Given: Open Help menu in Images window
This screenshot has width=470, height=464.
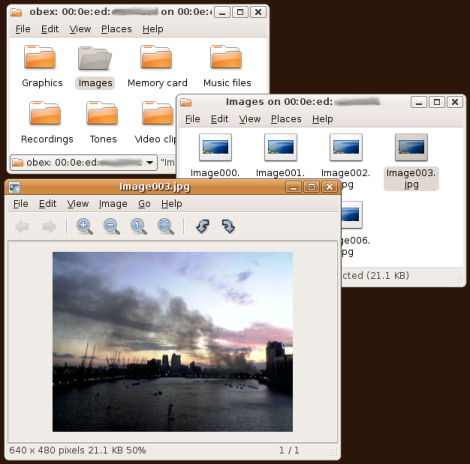Looking at the screenshot, I should 322,119.
